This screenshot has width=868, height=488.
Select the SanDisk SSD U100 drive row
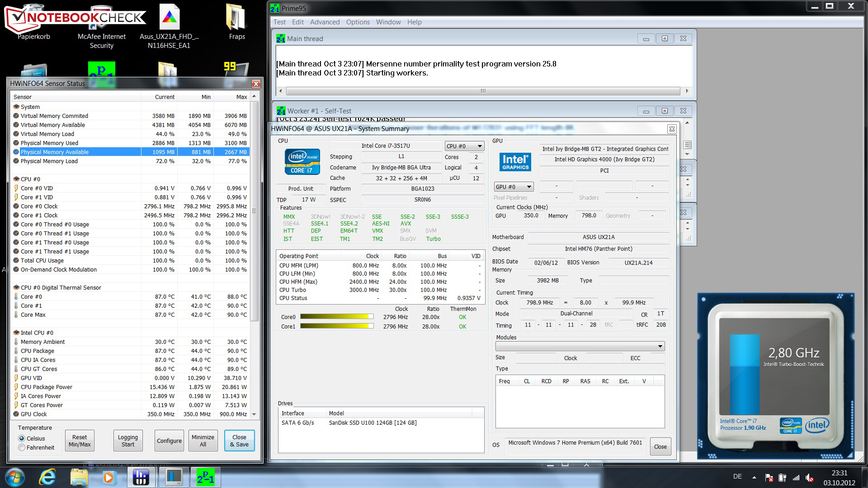click(381, 423)
